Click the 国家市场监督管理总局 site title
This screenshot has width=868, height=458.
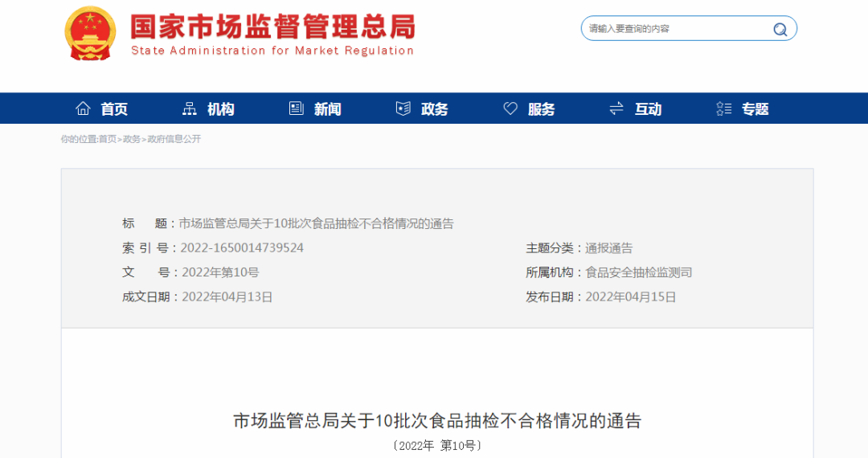click(273, 27)
